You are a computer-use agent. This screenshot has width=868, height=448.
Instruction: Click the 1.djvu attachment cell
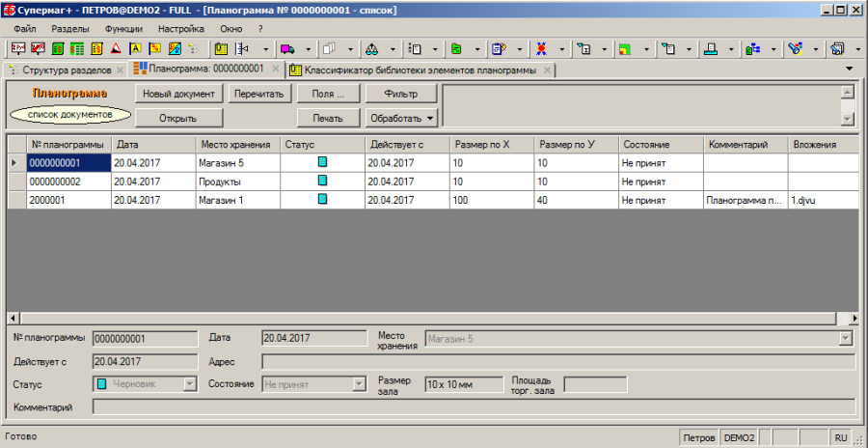[x=824, y=200]
